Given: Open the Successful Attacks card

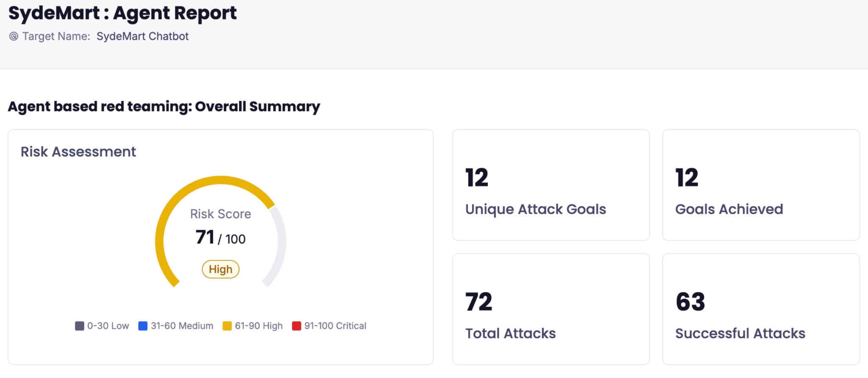Looking at the screenshot, I should 761,309.
